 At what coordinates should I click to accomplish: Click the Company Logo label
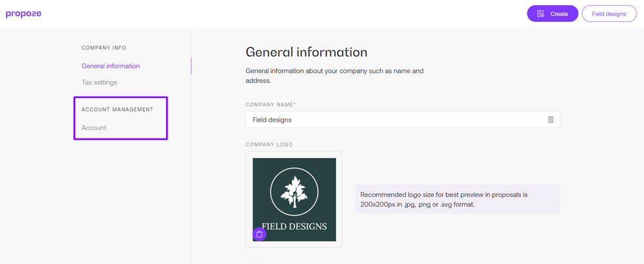click(x=269, y=144)
